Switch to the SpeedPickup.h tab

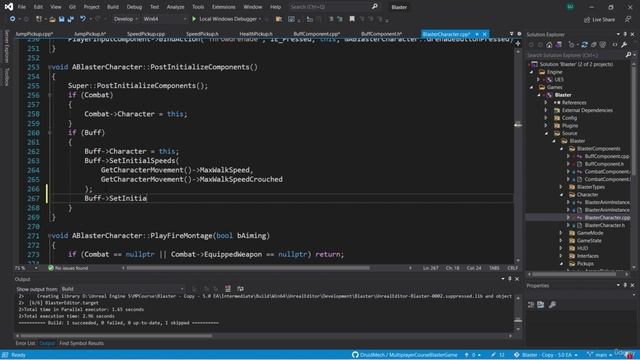[202, 34]
